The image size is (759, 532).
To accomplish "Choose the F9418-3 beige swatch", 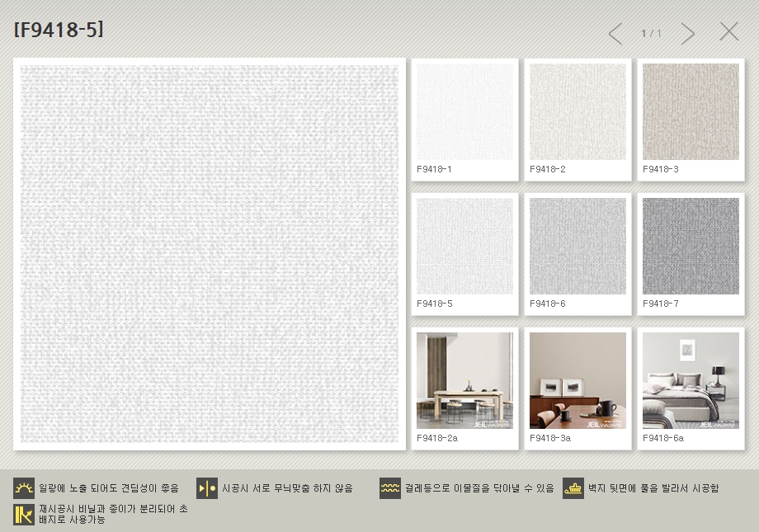I will point(691,112).
